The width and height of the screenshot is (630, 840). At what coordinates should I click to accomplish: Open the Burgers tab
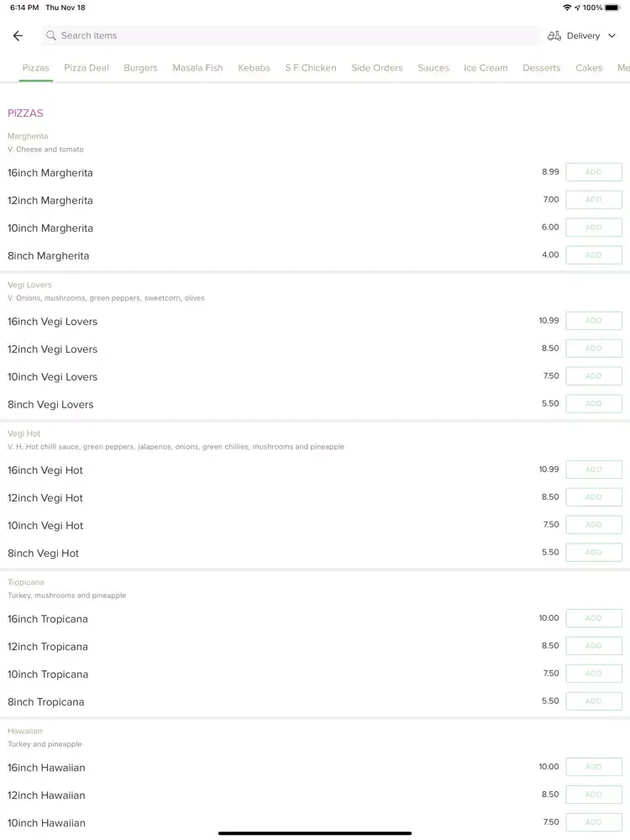(140, 68)
